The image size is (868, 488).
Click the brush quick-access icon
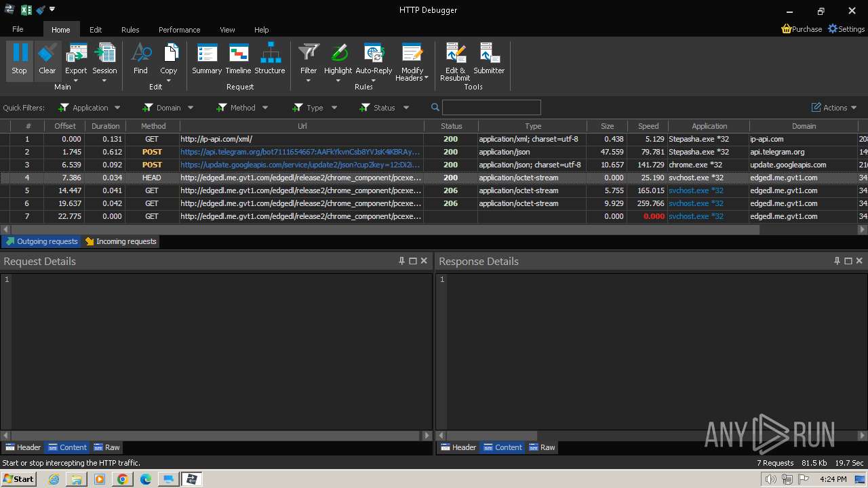tap(41, 9)
